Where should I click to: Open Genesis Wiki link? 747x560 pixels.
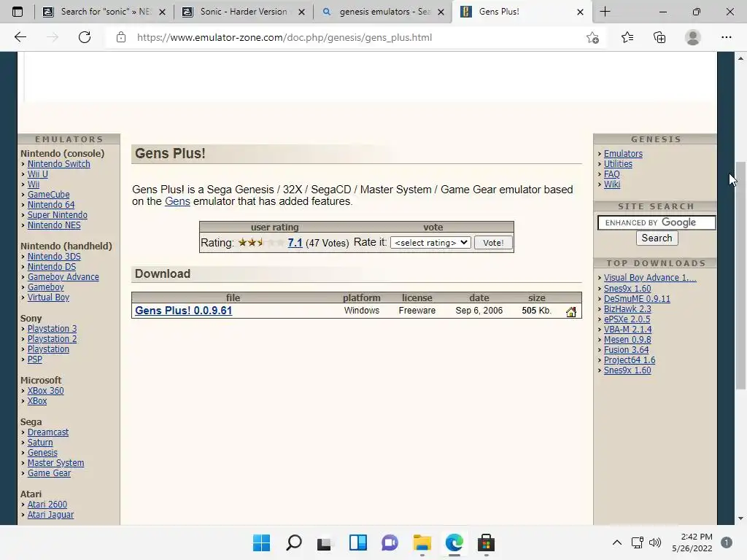point(612,184)
